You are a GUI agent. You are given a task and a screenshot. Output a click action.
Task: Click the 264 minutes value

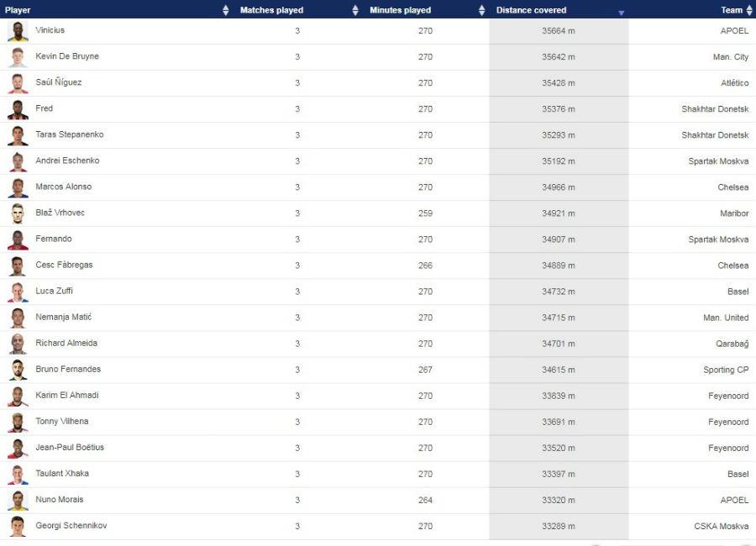pyautogui.click(x=425, y=500)
